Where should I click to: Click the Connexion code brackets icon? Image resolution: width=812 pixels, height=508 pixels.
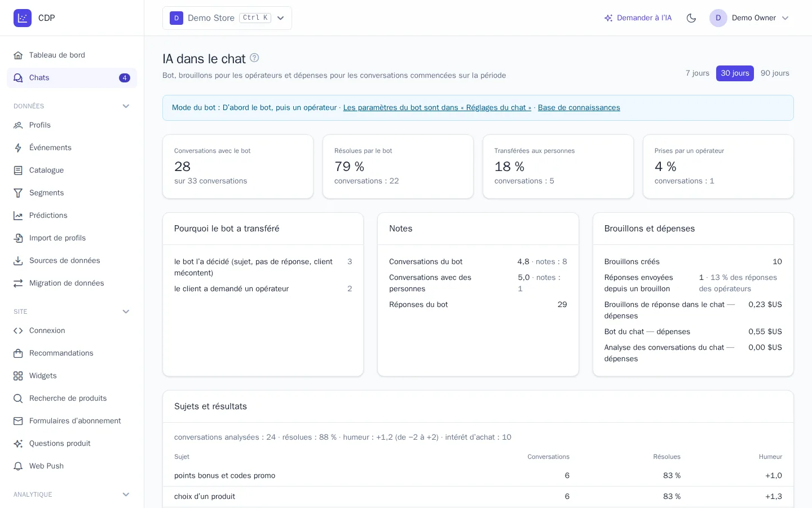click(18, 331)
